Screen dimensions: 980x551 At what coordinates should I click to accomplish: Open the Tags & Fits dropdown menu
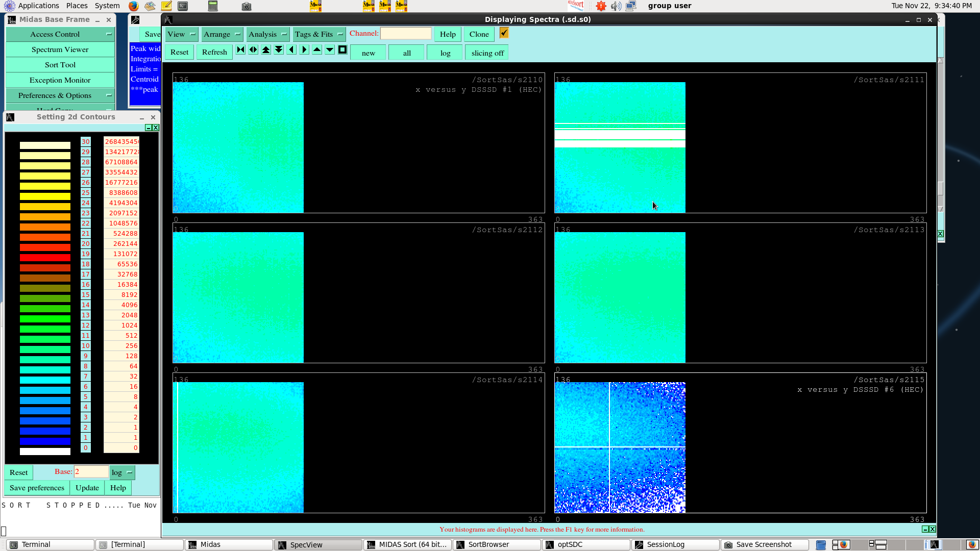click(319, 34)
